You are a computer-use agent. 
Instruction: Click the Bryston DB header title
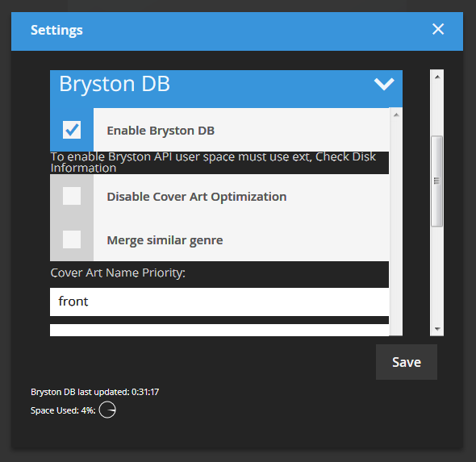click(115, 84)
